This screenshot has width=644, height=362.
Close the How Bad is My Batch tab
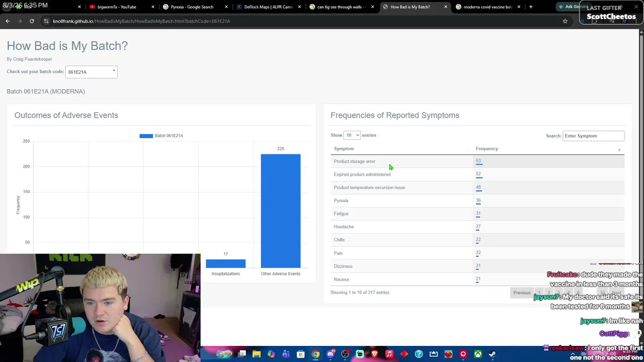(445, 7)
